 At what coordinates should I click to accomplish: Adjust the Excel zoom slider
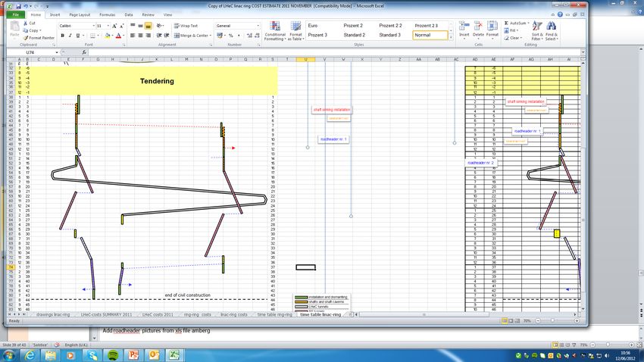coord(553,321)
